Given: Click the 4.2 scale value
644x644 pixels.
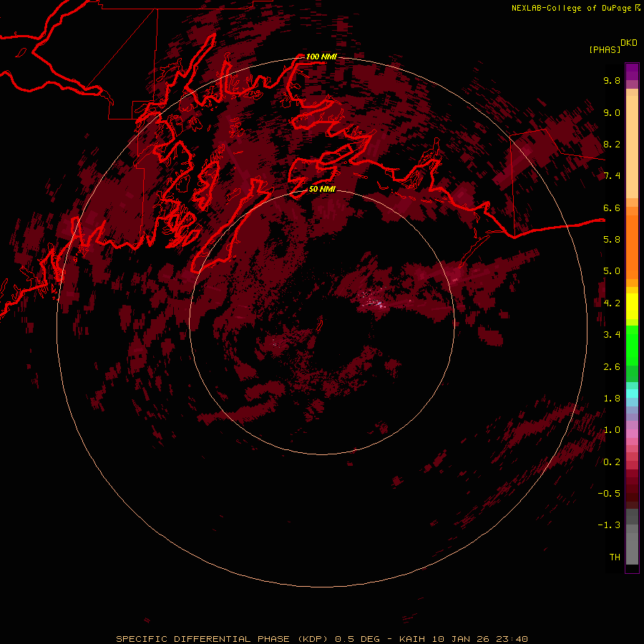Looking at the screenshot, I should [612, 303].
